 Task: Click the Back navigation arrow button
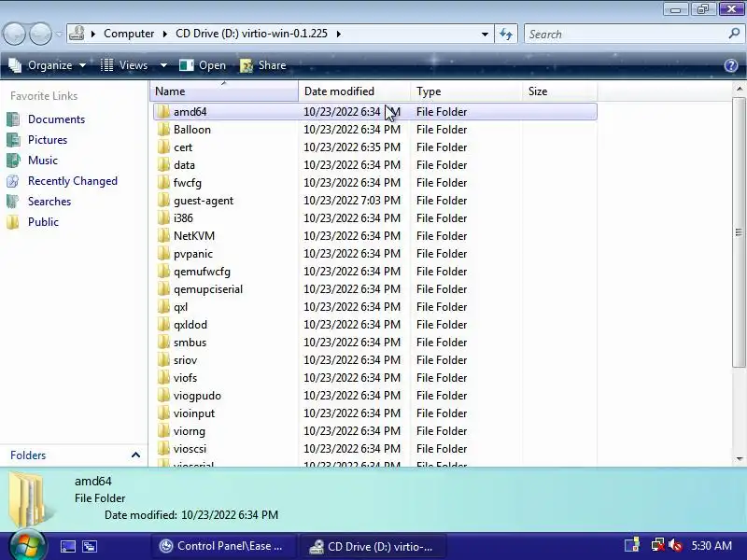pos(14,34)
